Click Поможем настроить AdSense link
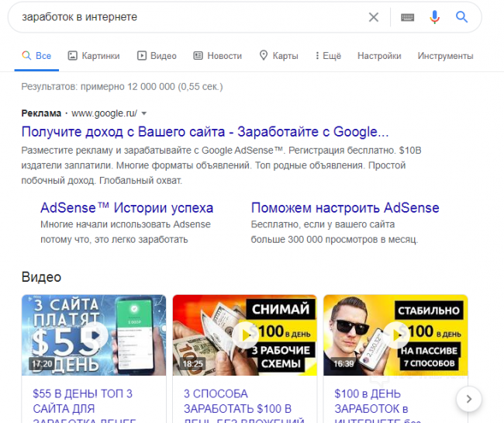The width and height of the screenshot is (504, 423). [345, 208]
